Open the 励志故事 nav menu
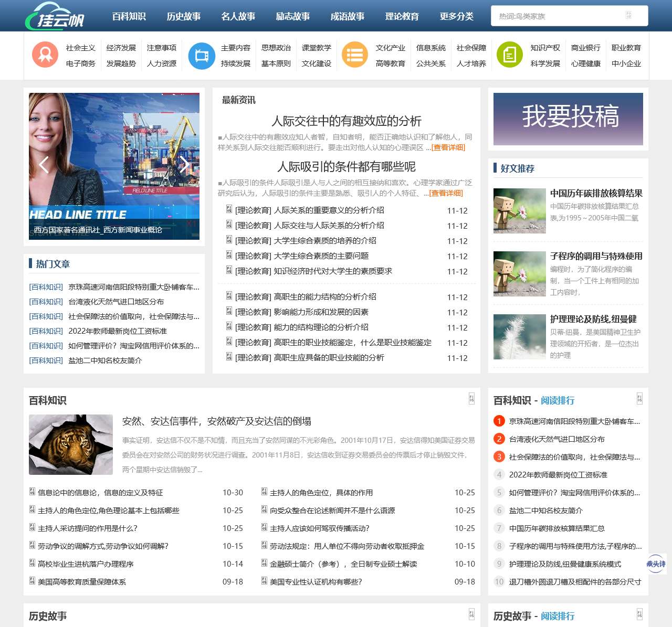Screen dimensions: 672x627 pyautogui.click(x=293, y=16)
